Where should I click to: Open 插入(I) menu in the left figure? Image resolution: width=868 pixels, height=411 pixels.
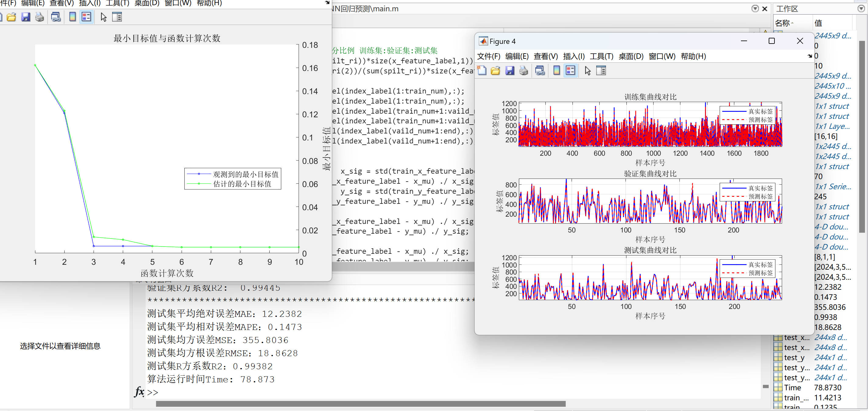point(90,3)
